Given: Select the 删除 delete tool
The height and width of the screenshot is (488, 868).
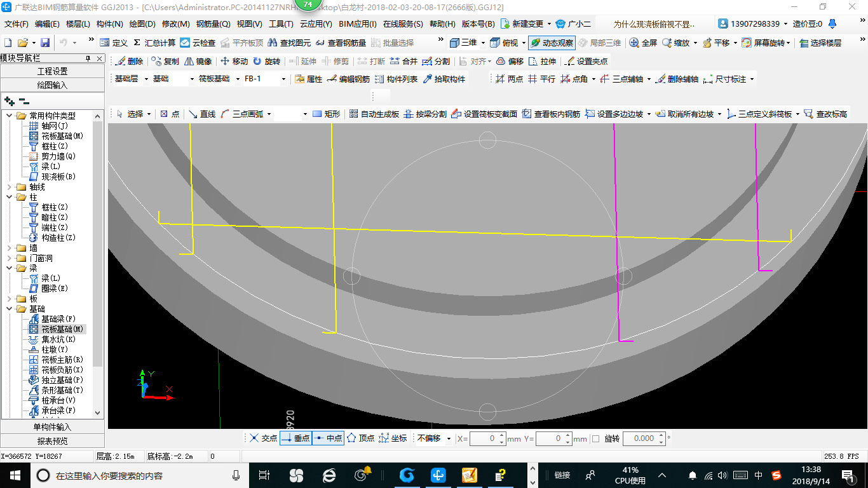Looking at the screenshot, I should point(130,62).
